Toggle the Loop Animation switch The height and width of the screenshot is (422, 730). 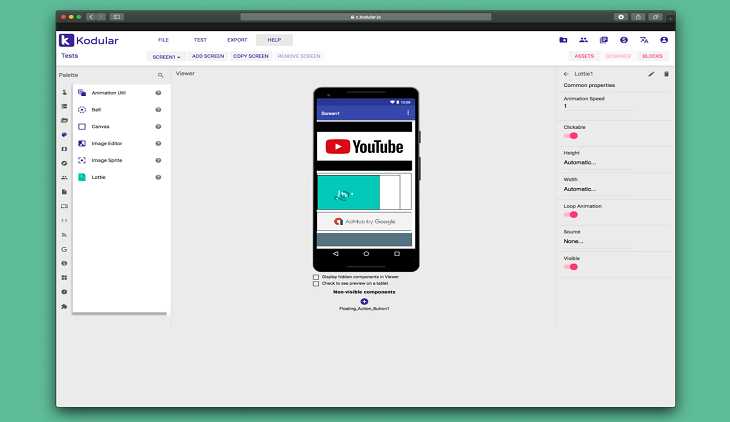click(571, 215)
